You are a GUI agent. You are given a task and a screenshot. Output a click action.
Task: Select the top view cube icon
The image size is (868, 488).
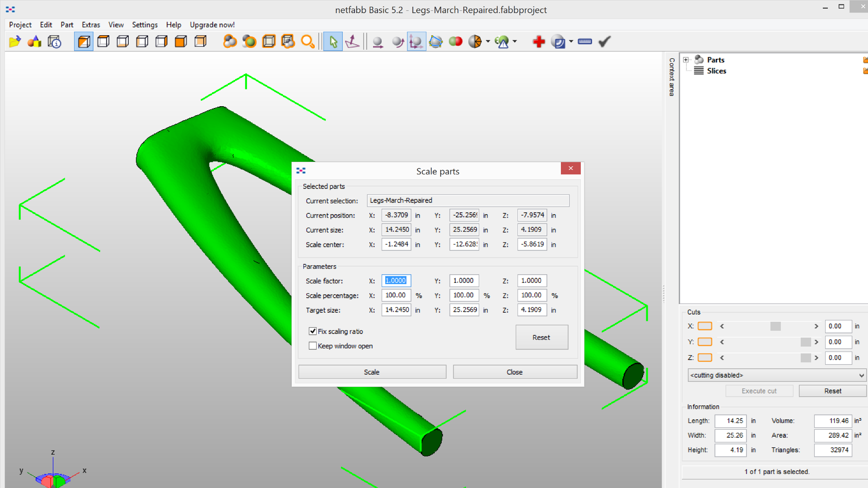coord(103,42)
